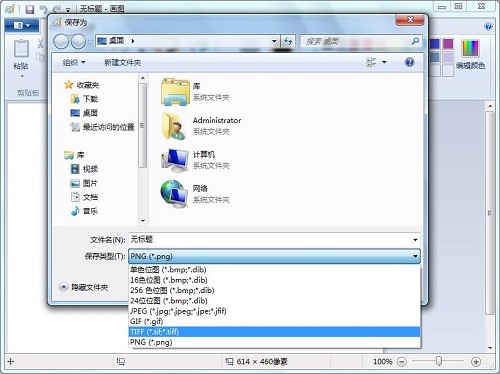Pick the blue color swatch in Paint palette
The image size is (500, 374).
click(434, 43)
